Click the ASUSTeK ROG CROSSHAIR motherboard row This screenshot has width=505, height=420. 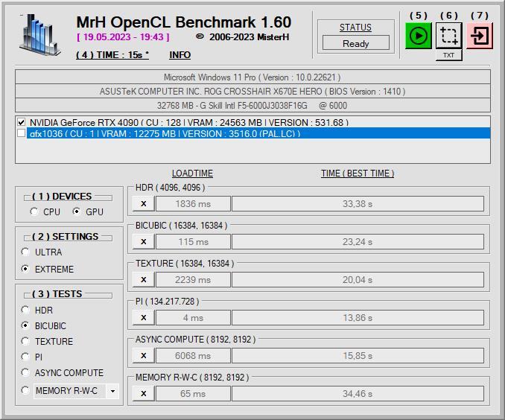click(252, 92)
